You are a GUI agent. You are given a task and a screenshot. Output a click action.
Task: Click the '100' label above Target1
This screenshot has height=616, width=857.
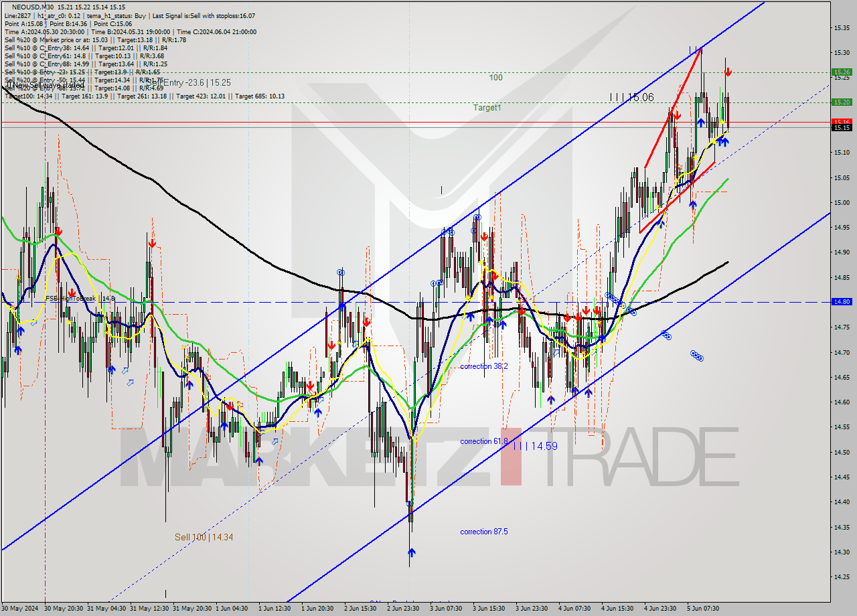point(495,78)
